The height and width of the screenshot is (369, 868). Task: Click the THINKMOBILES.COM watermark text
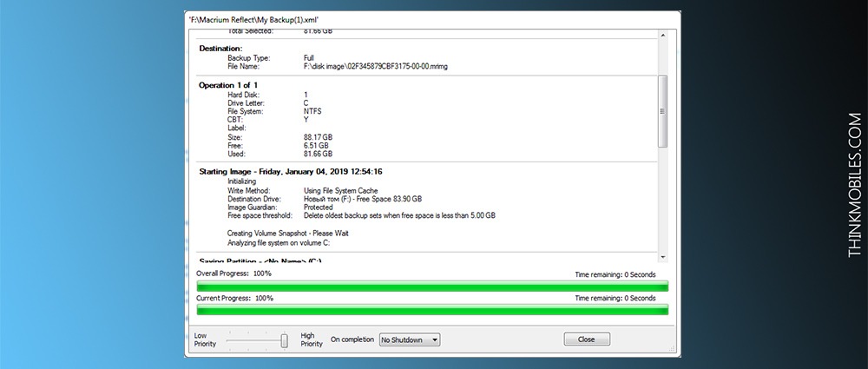854,185
